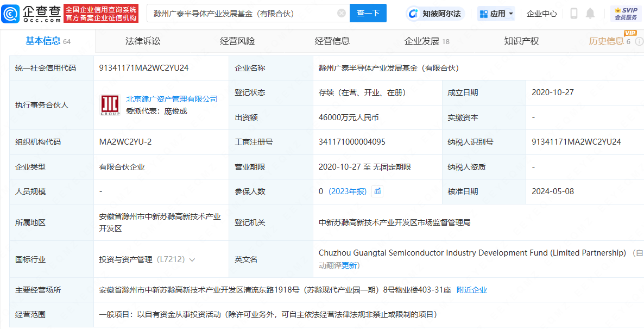Click the 企查查 logo
Image resolution: width=644 pixels, height=329 pixels.
(x=30, y=12)
